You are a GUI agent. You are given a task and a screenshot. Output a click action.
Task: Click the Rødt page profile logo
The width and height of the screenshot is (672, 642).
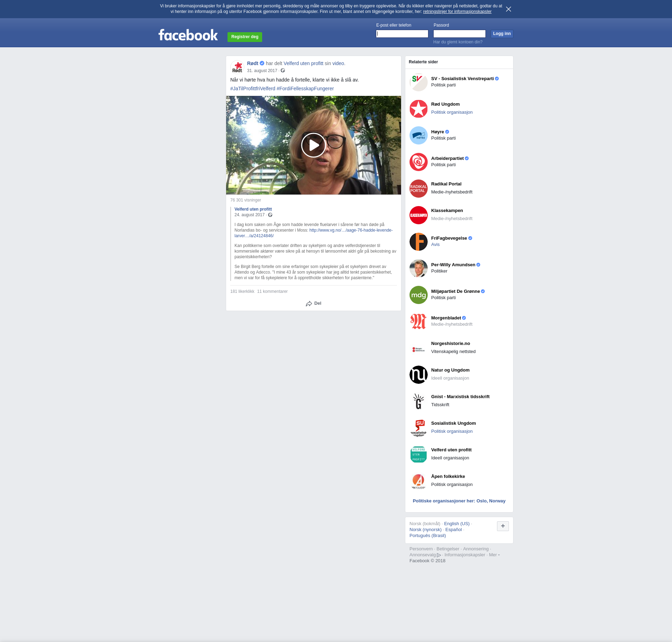(x=237, y=67)
